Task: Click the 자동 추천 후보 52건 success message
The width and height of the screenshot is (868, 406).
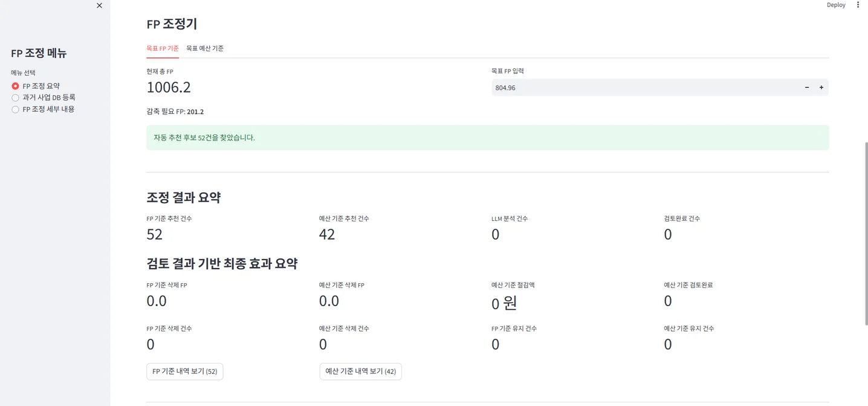Action: (488, 138)
